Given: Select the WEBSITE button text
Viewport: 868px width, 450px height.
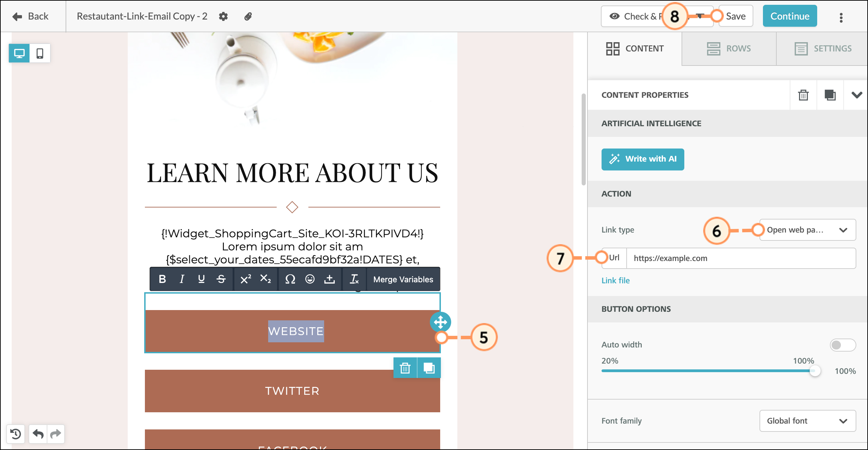Looking at the screenshot, I should tap(296, 331).
